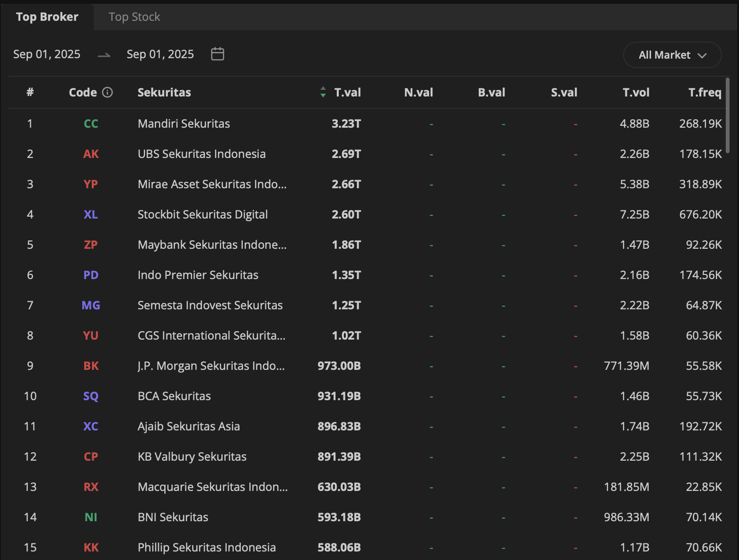Sort by the B.val column header
Screen dimensions: 739x560
pos(492,92)
